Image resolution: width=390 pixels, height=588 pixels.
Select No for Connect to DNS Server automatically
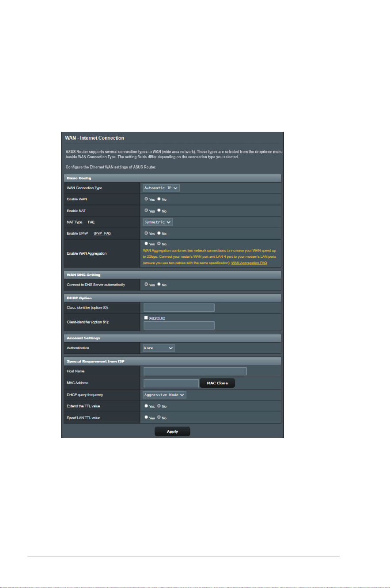click(159, 284)
